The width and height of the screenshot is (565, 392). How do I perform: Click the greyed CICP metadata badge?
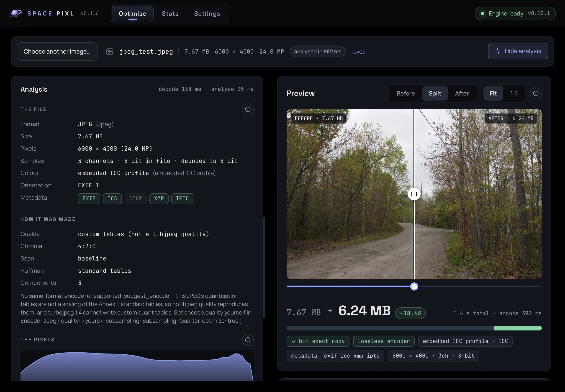tap(136, 199)
